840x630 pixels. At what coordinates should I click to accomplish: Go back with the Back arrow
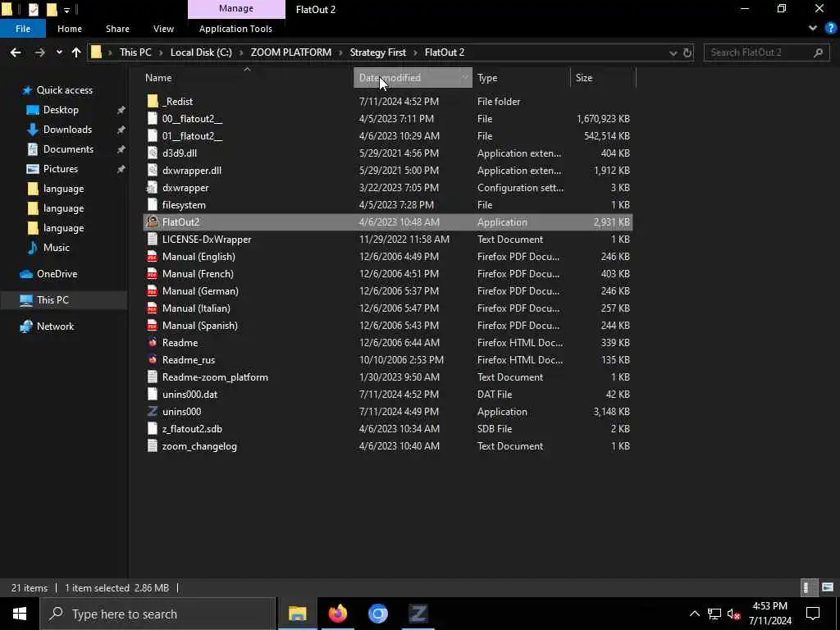(x=16, y=52)
